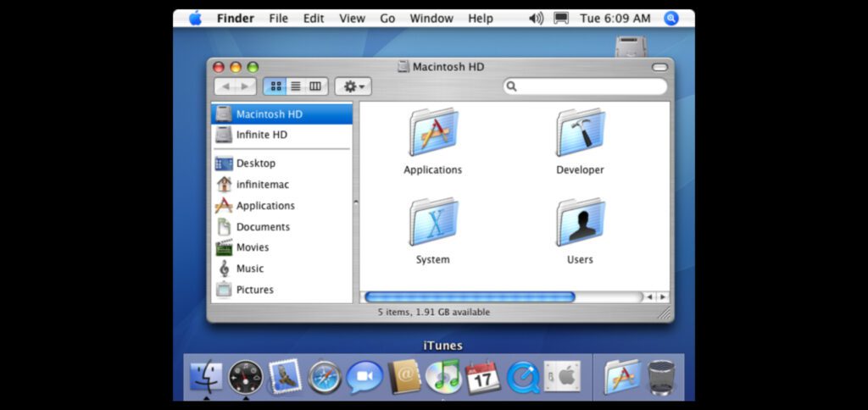The width and height of the screenshot is (868, 410).
Task: Switch to list view
Action: tap(295, 86)
